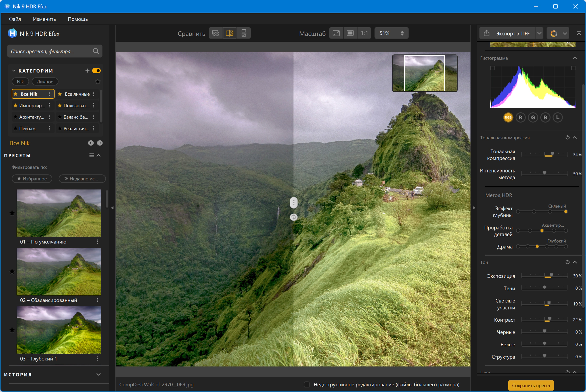The height and width of the screenshot is (392, 586).
Task: Toggle shadow clipping indicator in histogram
Action: (x=493, y=68)
